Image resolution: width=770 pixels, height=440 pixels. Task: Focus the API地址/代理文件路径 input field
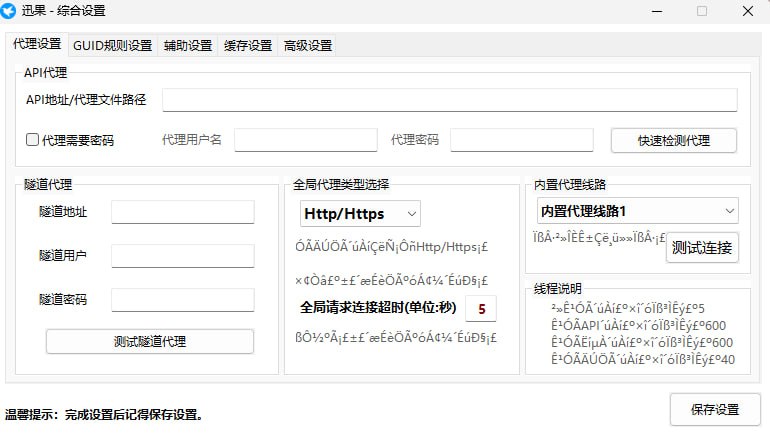point(450,100)
